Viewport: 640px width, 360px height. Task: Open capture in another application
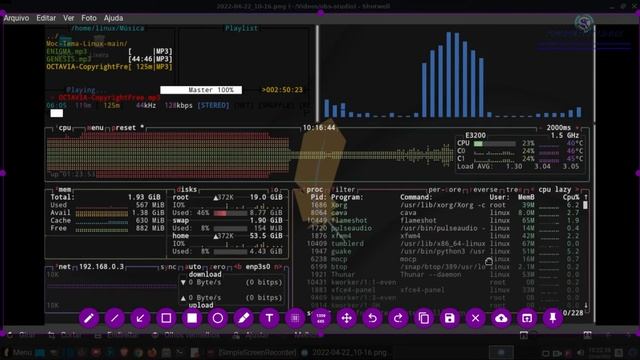click(x=527, y=318)
